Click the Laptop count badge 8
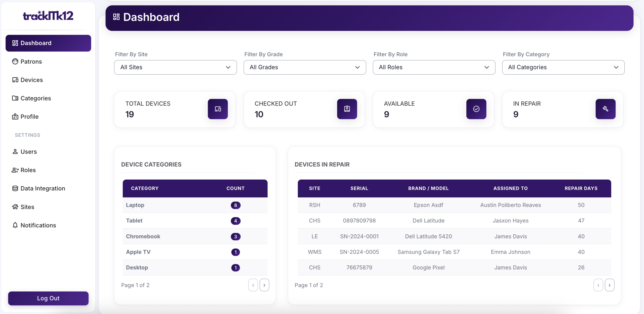Image resolution: width=644 pixels, height=314 pixels. [x=235, y=205]
